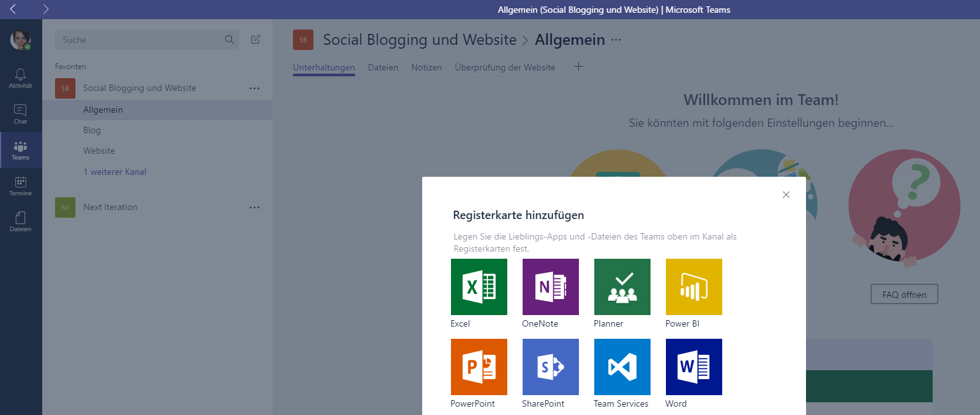Viewport: 980px width, 415px height.
Task: Go back with the title bar arrow
Action: pos(13,9)
